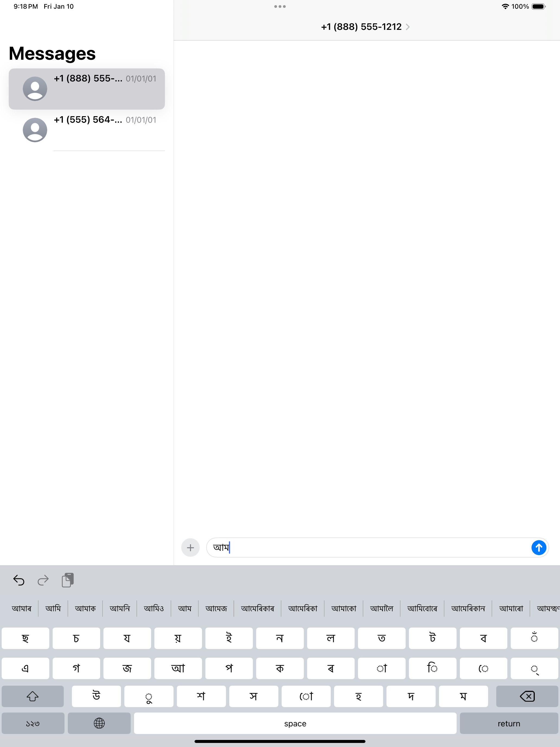Tap the three dots multitasking control
560x747 pixels.
pyautogui.click(x=280, y=7)
